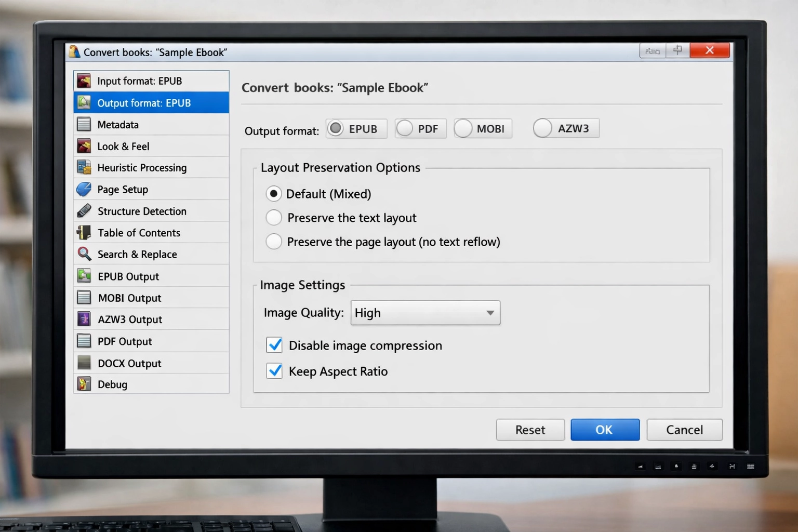Select the MOBI output format option
The height and width of the screenshot is (532, 798).
[463, 128]
